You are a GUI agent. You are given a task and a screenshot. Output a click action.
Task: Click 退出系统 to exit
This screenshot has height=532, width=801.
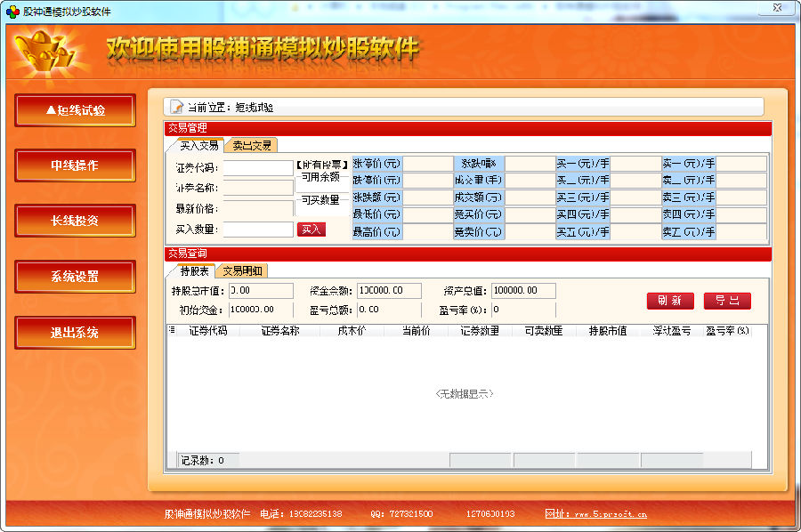[75, 333]
